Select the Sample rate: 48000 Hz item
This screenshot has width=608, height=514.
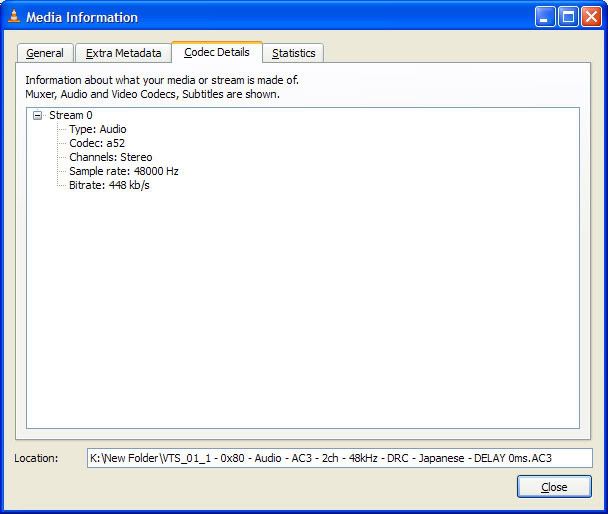click(123, 172)
